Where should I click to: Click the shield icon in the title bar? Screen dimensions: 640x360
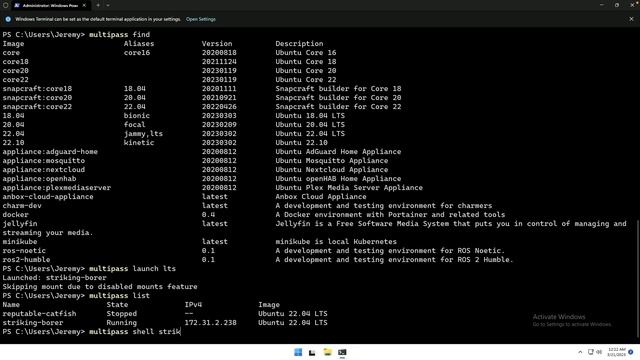coord(6,5)
